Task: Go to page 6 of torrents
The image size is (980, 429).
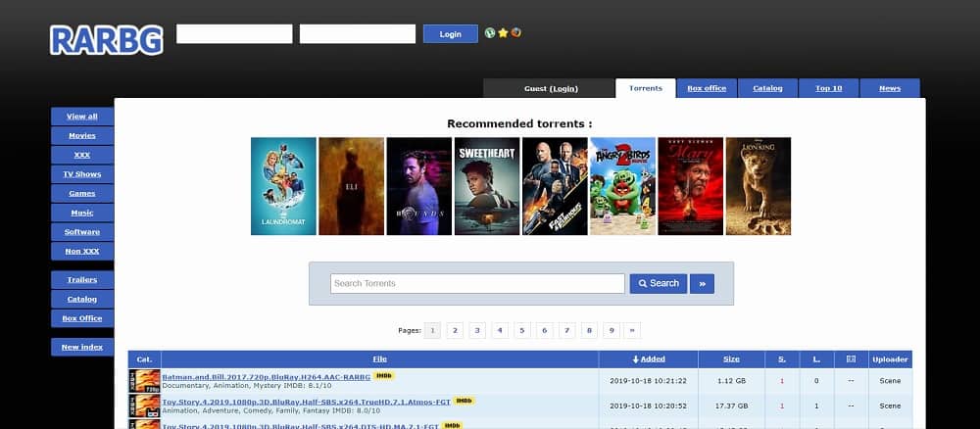Action: [x=544, y=330]
